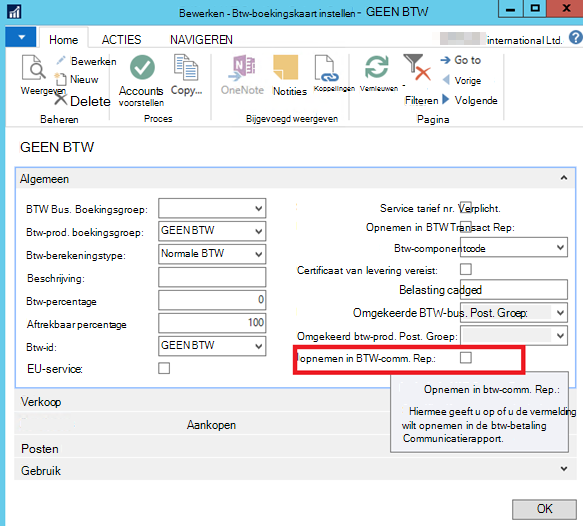The width and height of the screenshot is (583, 526).
Task: Click in the Btw-percentage field
Action: [x=212, y=300]
